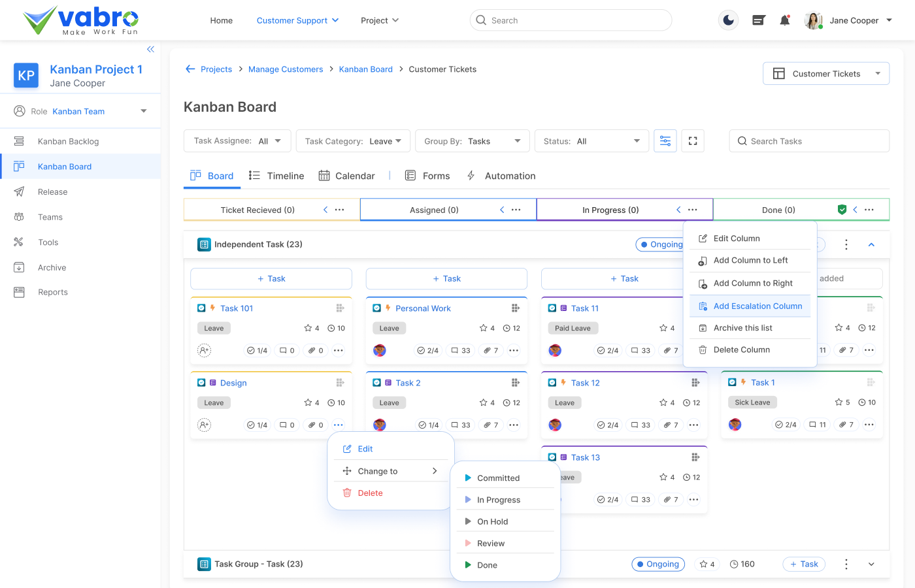915x588 pixels.
Task: Select Add Escalation Column menu item
Action: (757, 306)
